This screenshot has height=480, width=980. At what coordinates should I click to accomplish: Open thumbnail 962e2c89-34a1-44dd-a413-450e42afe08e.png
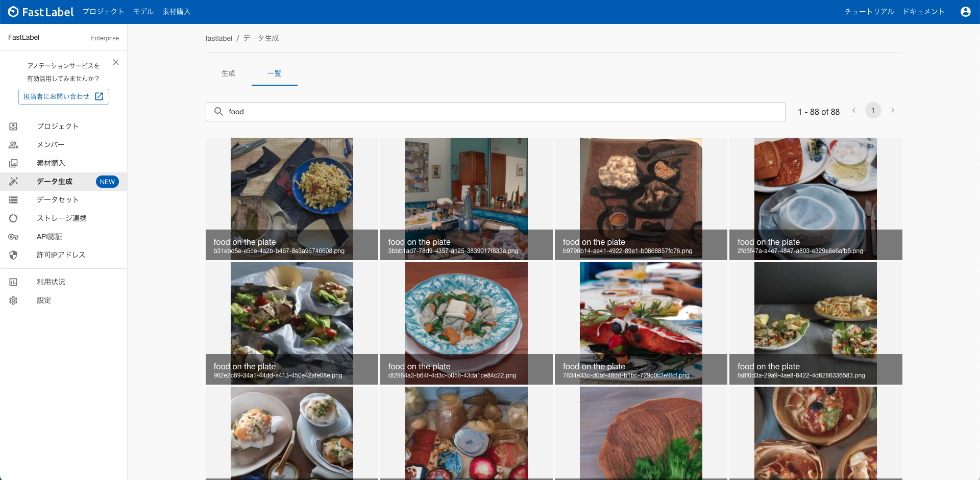(x=292, y=323)
